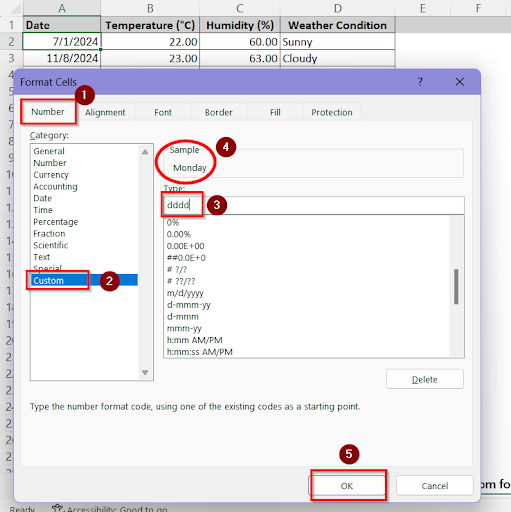Image resolution: width=511 pixels, height=512 pixels.
Task: Select row 1 header
Action: [11, 25]
